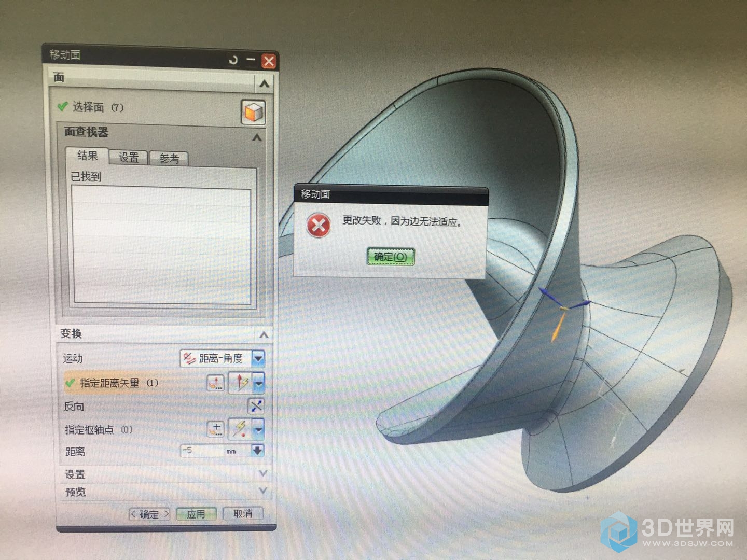Click the reset icon in the 移动面 title bar

tap(233, 60)
